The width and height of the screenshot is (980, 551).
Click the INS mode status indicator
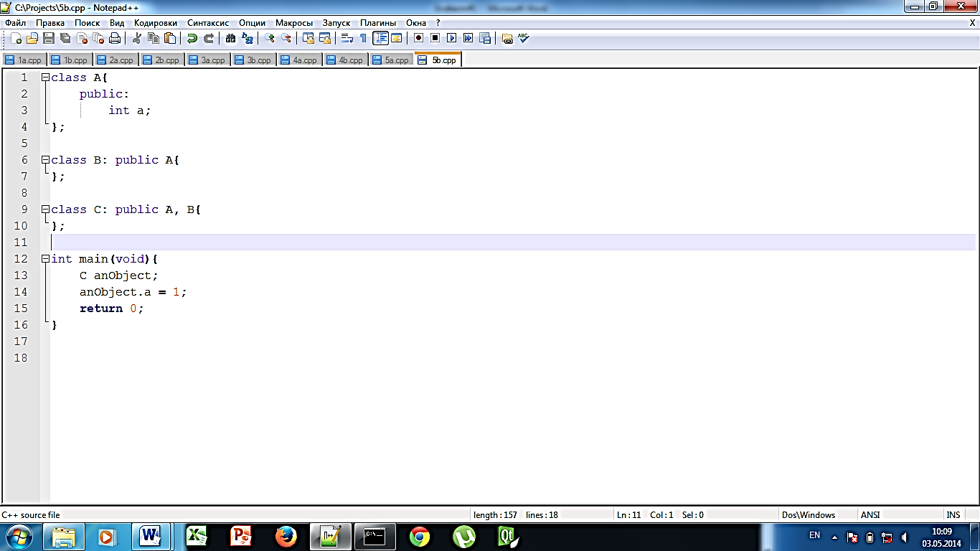(x=953, y=515)
